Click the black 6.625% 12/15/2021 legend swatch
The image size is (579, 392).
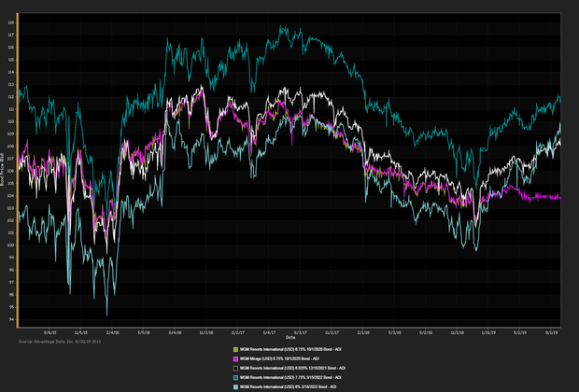pos(235,369)
